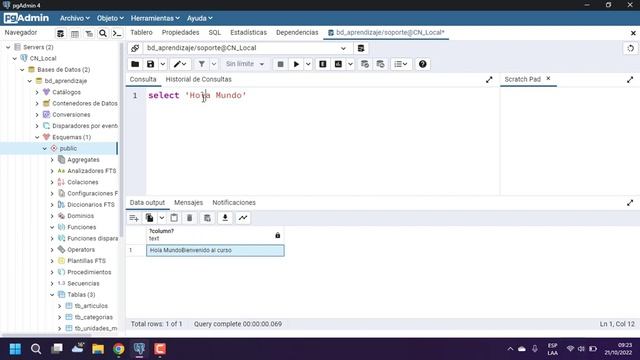This screenshot has height=360, width=640.
Task: Click the reset layout icon at top right
Action: point(631,48)
